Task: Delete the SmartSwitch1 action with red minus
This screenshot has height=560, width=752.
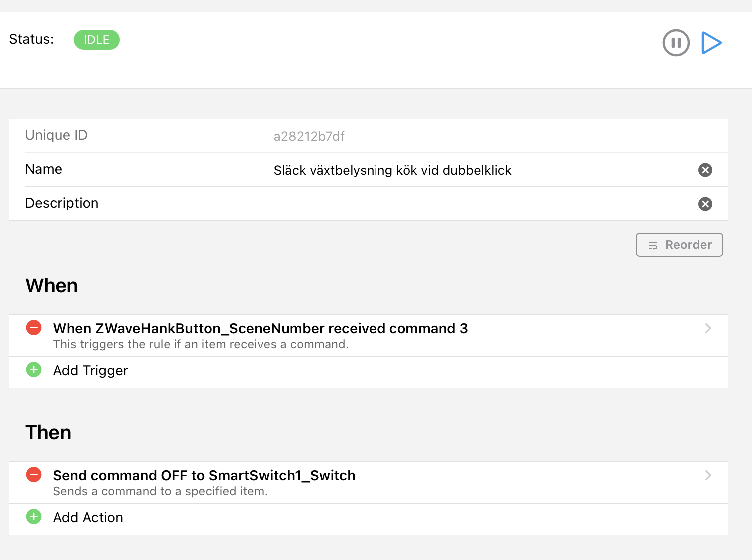Action: (34, 475)
